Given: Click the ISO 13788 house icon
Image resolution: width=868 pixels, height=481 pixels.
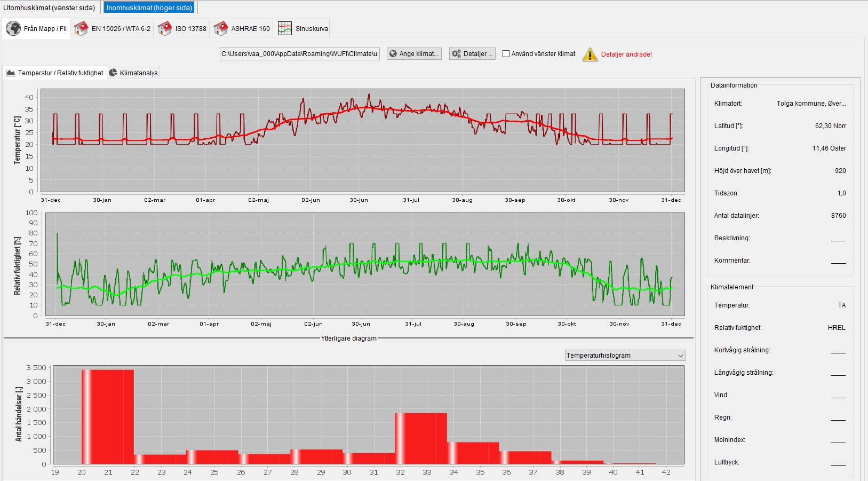Looking at the screenshot, I should (165, 28).
